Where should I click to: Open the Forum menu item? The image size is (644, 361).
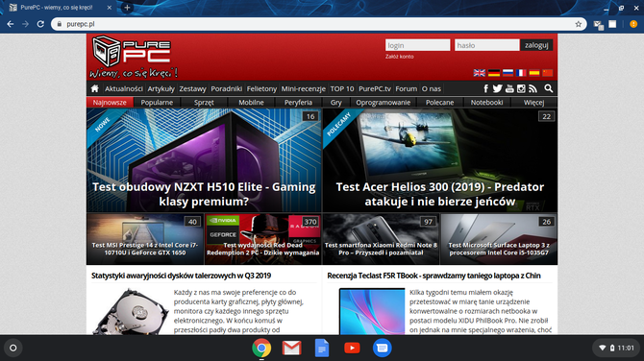click(407, 88)
